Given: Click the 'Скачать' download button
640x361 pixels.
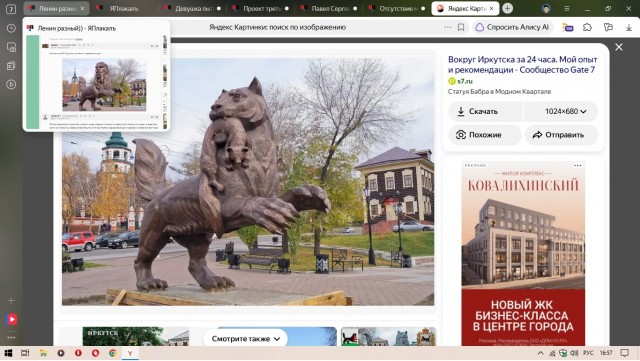Looking at the screenshot, I should [x=485, y=111].
